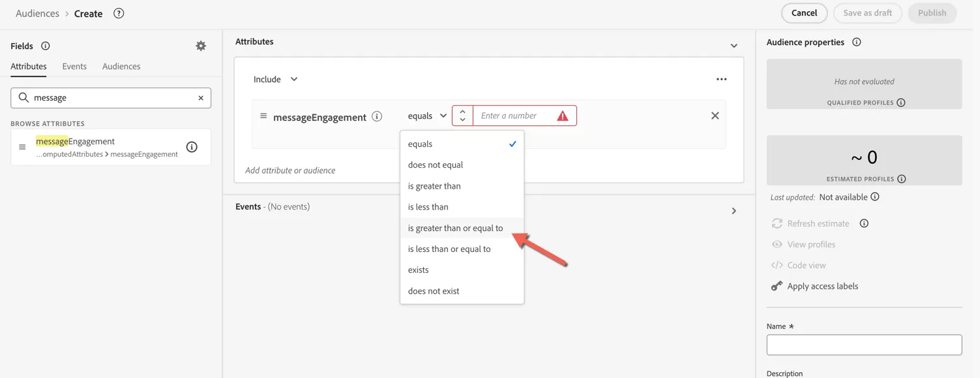
Task: Click Save as draft button
Action: [x=867, y=13]
